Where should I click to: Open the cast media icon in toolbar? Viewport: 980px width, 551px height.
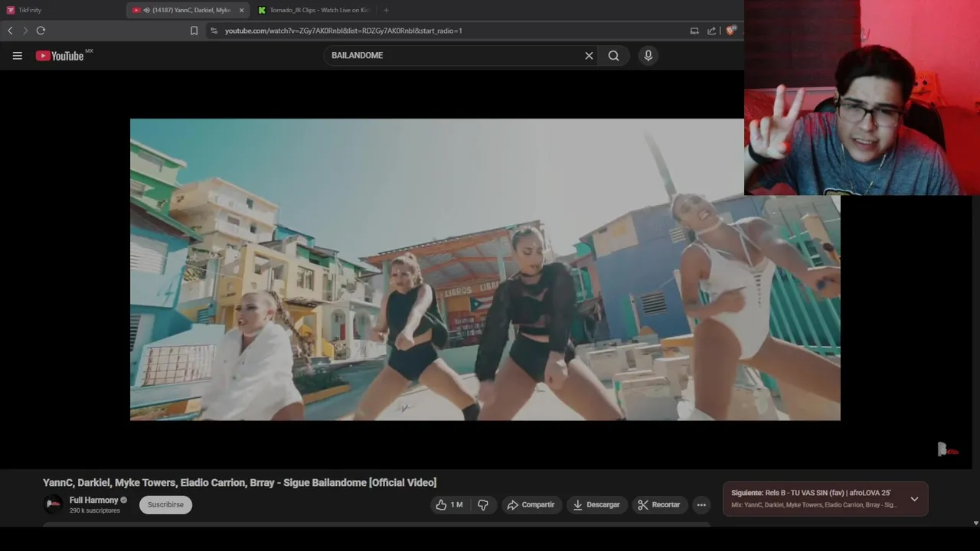click(694, 31)
